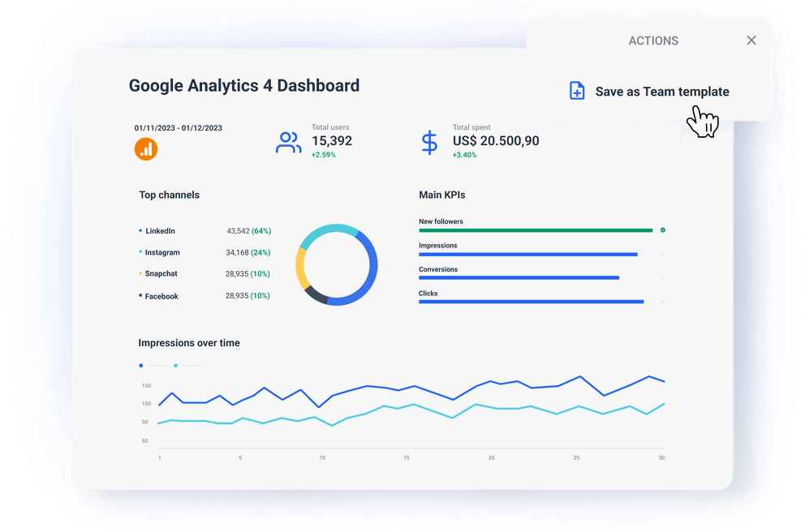Image resolution: width=805 pixels, height=532 pixels.
Task: Click the Google Analytics orange logo icon
Action: (x=145, y=149)
